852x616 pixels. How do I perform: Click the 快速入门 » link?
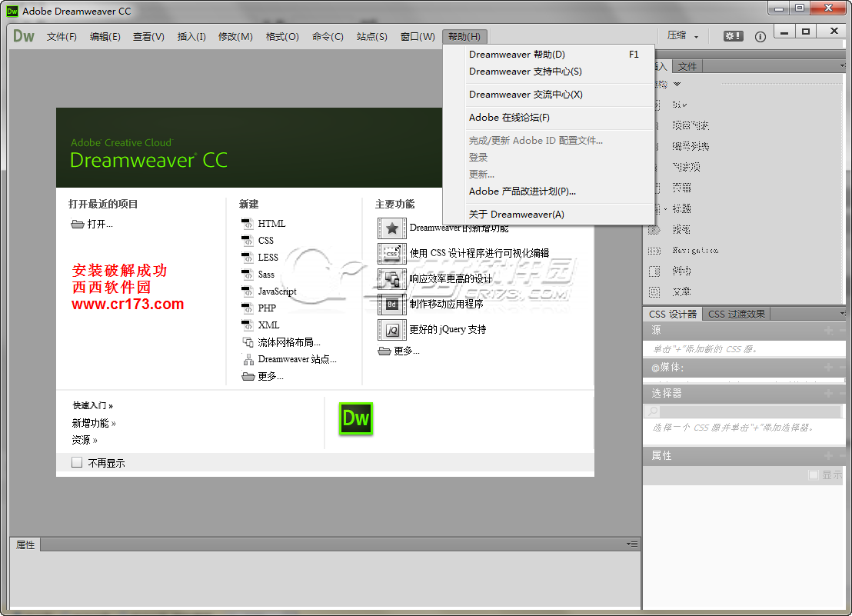coord(93,405)
